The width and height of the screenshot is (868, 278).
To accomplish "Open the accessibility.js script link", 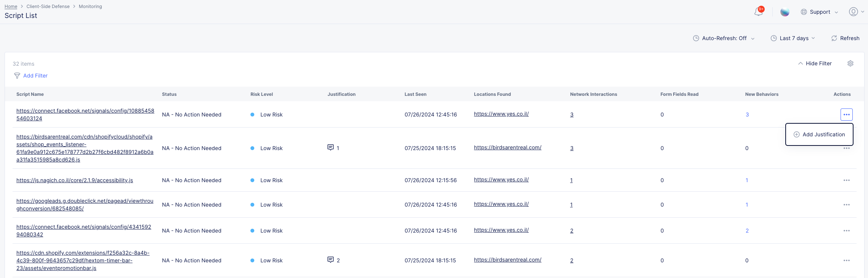I will [x=75, y=180].
